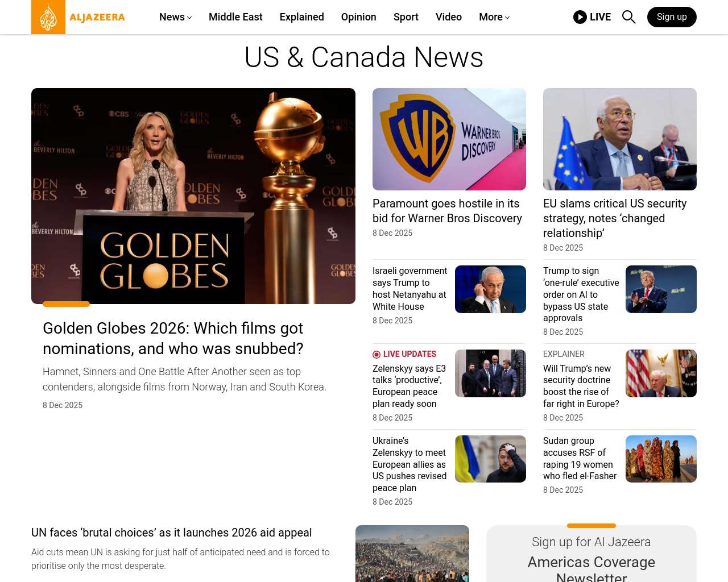Image resolution: width=728 pixels, height=582 pixels.
Task: Open EU slams US security strategy article
Action: coord(615,218)
